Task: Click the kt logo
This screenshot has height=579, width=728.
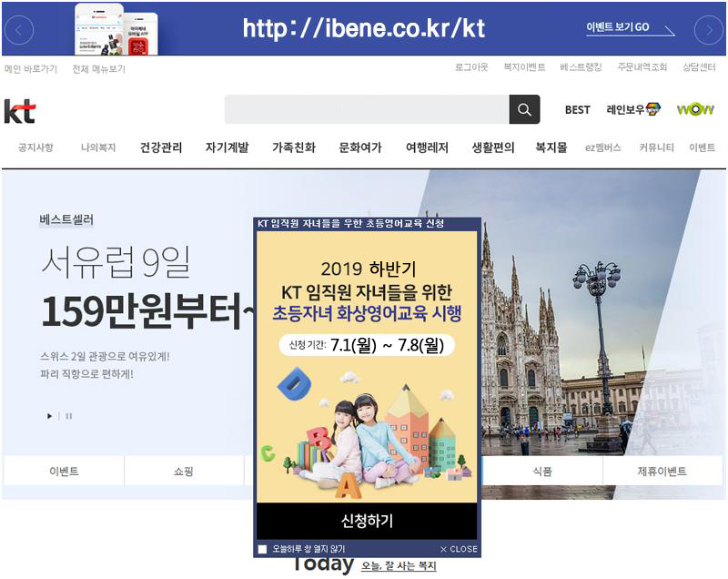Action: [20, 111]
